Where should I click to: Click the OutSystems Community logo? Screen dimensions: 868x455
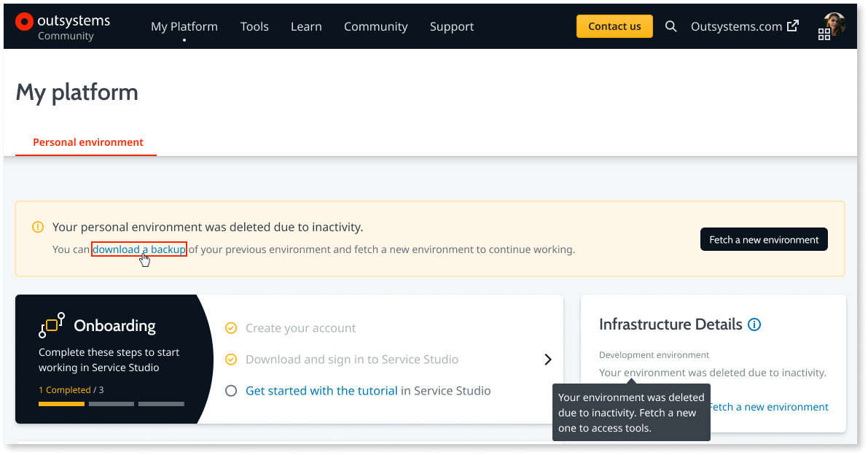pyautogui.click(x=63, y=26)
